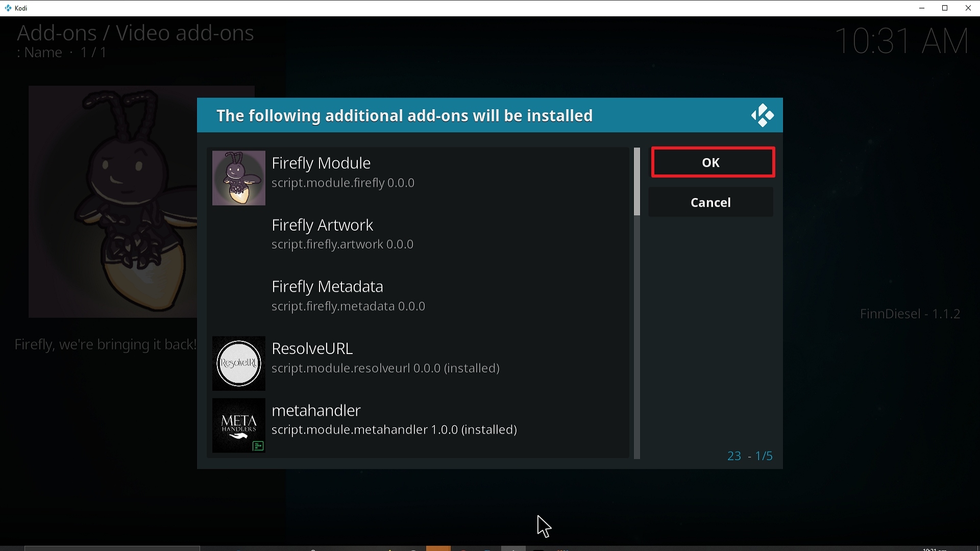Click the script.module.firefly 0.0.0 text
Viewport: 980px width, 551px height.
343,183
